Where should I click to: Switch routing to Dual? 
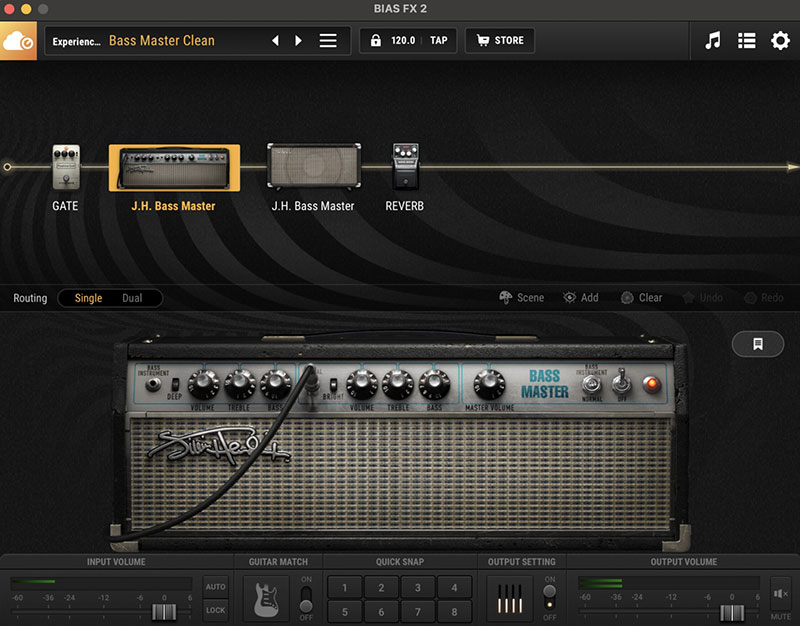pos(132,298)
